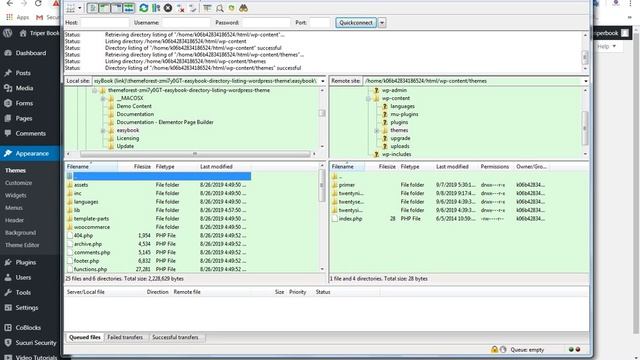Expand the themes folder in remote tree
This screenshot has width=640, height=360.
pyautogui.click(x=377, y=131)
